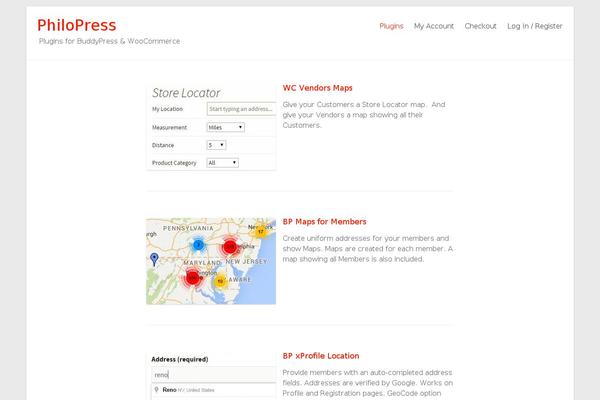Screen dimensions: 600x400
Task: Click the Address (required) text field
Action: [214, 375]
